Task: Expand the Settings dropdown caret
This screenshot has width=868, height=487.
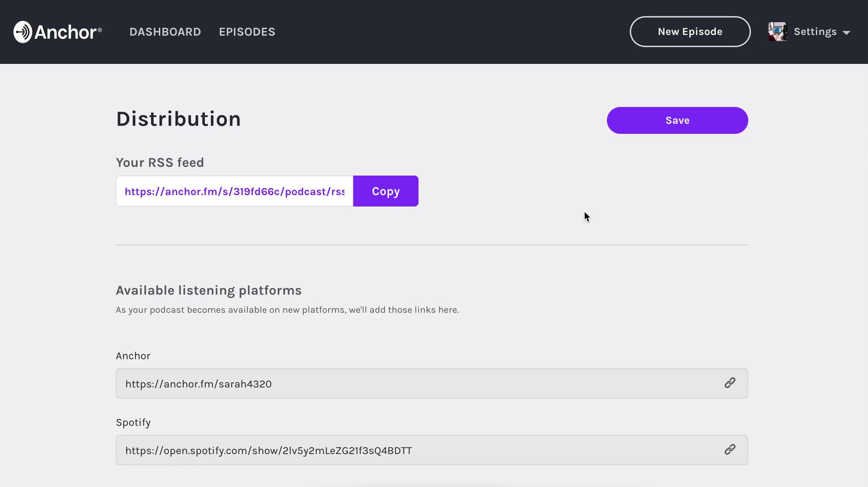Action: (846, 33)
